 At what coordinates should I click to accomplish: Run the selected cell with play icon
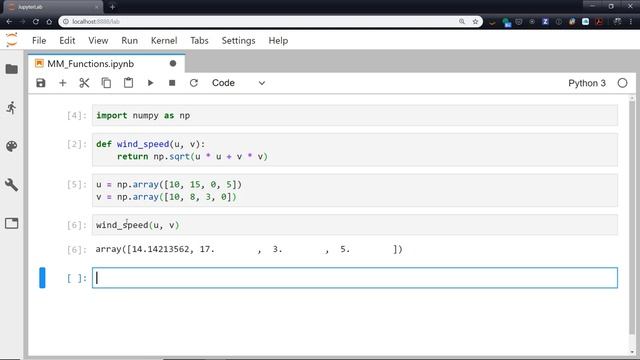(150, 83)
